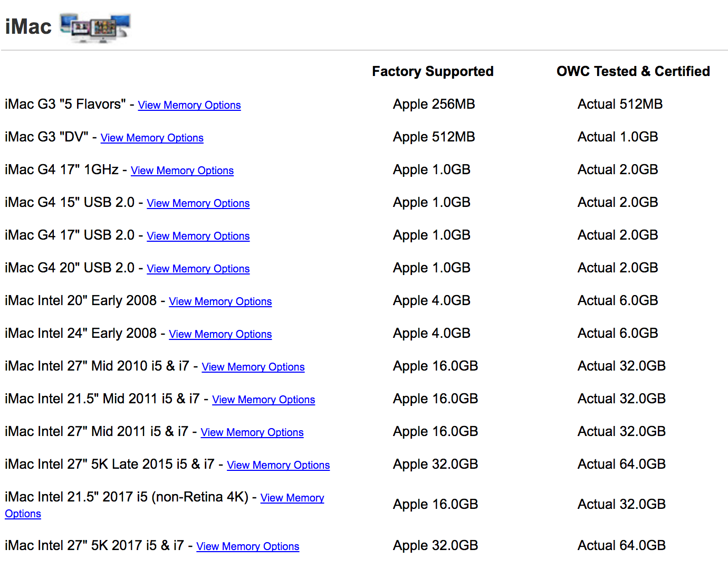The height and width of the screenshot is (568, 728).
Task: View memory options for iMac 27" 5K Late 2015
Action: (x=279, y=465)
